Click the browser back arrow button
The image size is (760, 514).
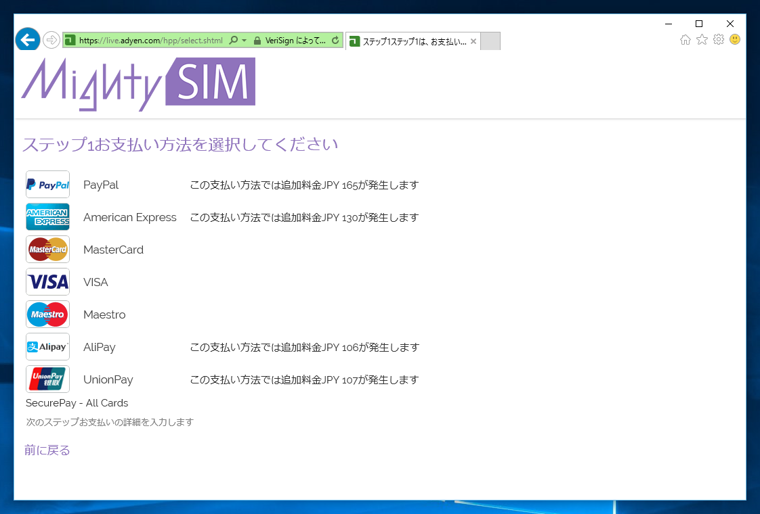coord(28,40)
